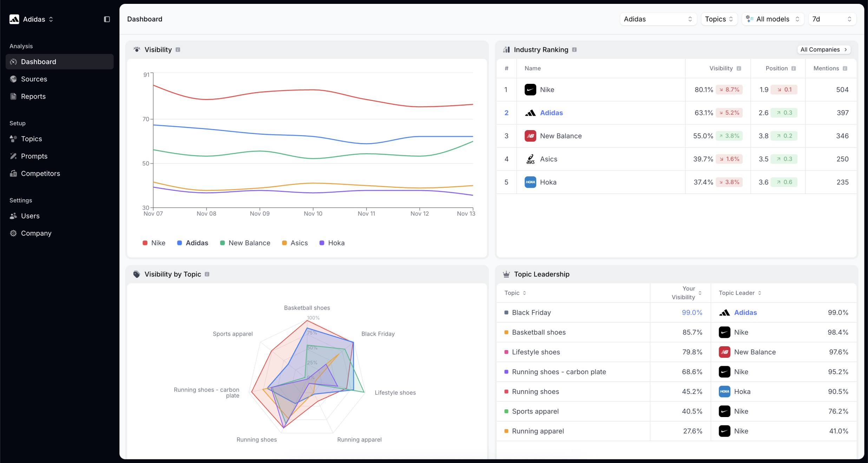Open Nike row in Industry Ranking
Screen dimensions: 868x463
(677, 90)
